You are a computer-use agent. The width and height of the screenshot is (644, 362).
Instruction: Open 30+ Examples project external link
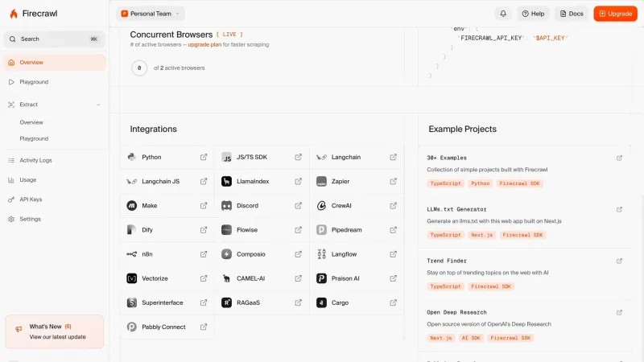pyautogui.click(x=619, y=158)
